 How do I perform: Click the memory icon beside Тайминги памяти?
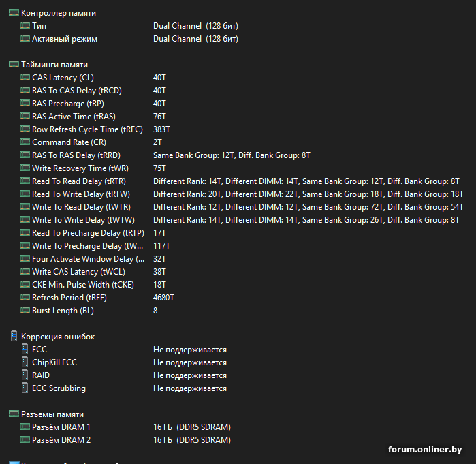14,64
